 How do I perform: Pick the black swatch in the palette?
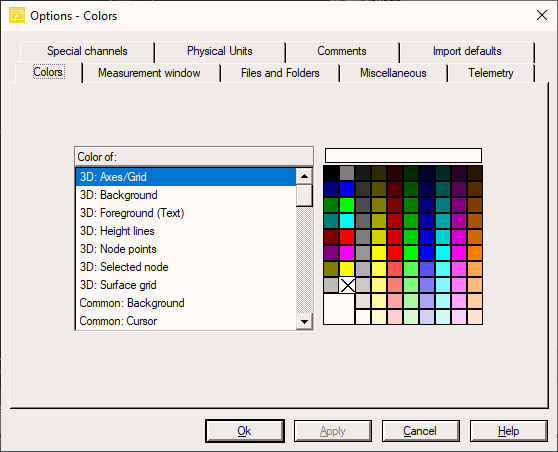click(331, 173)
